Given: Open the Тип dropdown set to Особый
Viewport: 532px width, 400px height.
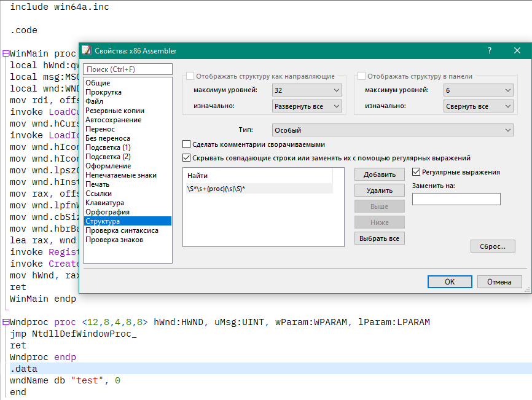Looking at the screenshot, I should [x=392, y=130].
